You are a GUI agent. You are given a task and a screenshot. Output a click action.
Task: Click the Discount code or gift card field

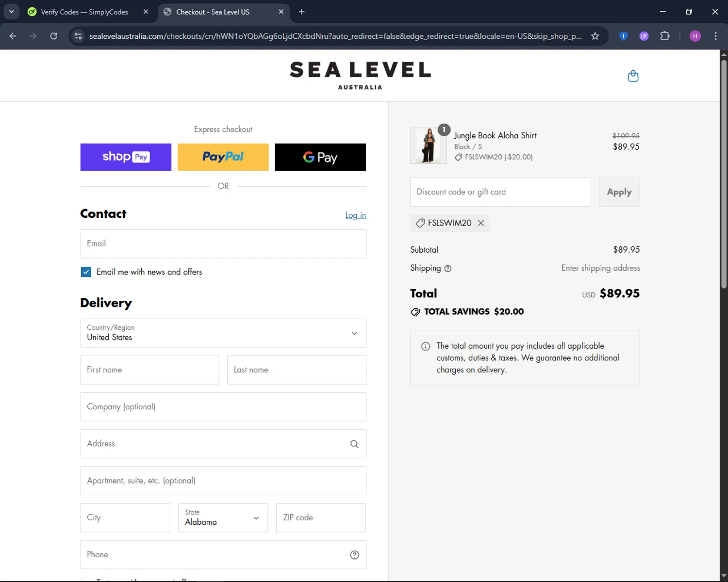click(x=500, y=192)
